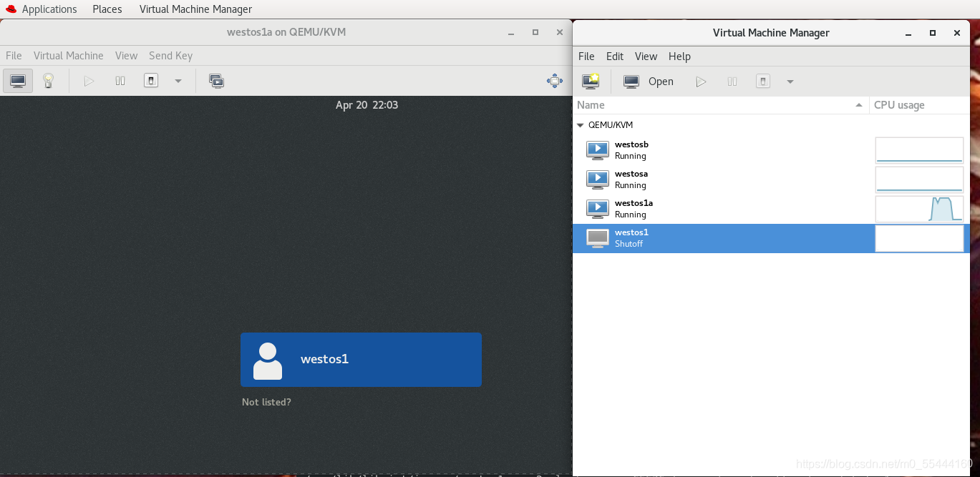Expand shutdown options dropdown in westos1a window
Image resolution: width=980 pixels, height=477 pixels.
pyautogui.click(x=178, y=81)
